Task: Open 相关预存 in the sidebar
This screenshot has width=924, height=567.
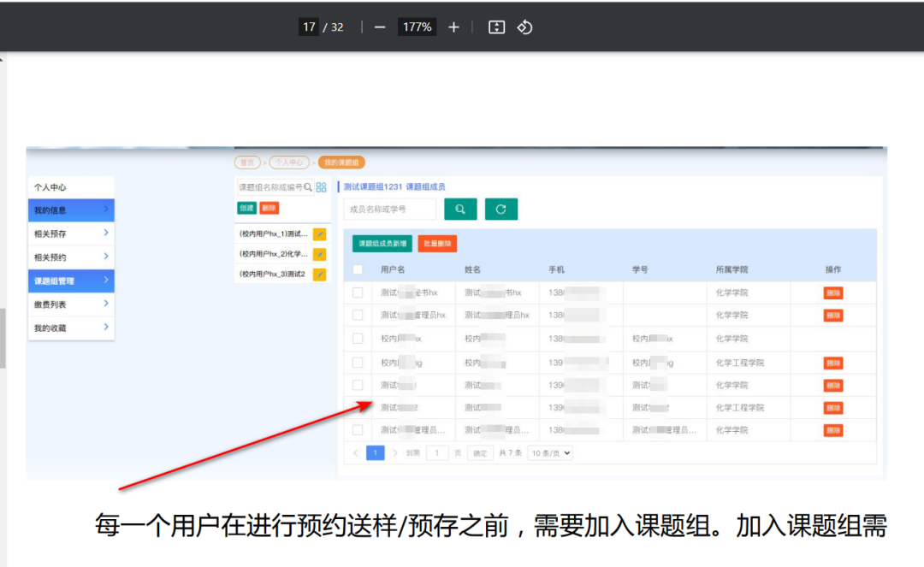Action: click(71, 233)
